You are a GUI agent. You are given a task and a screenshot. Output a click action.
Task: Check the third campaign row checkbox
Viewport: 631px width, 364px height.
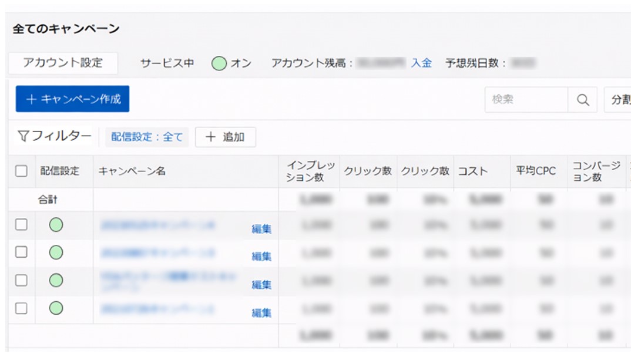coord(21,280)
